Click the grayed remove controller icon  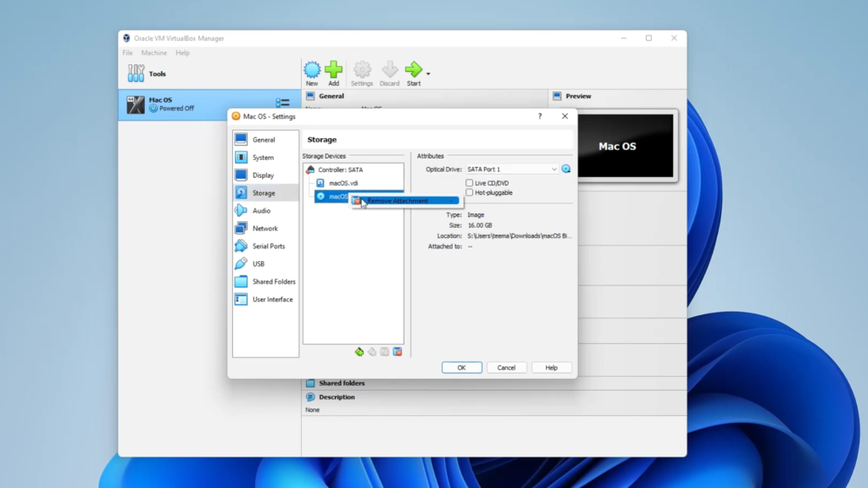(372, 352)
